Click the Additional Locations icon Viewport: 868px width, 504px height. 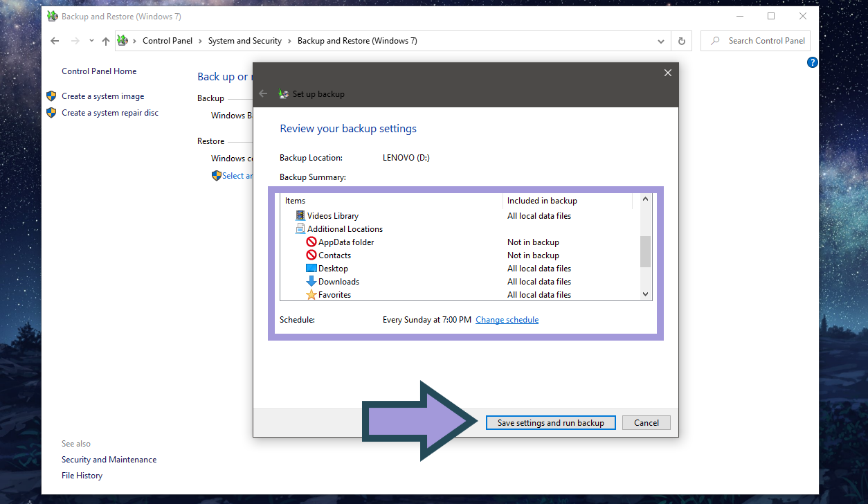tap(300, 228)
